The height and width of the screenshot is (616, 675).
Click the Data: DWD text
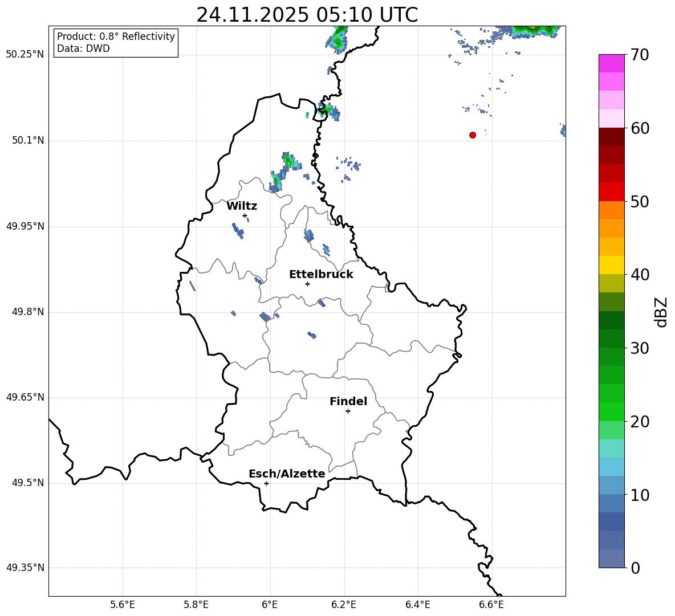click(x=83, y=48)
